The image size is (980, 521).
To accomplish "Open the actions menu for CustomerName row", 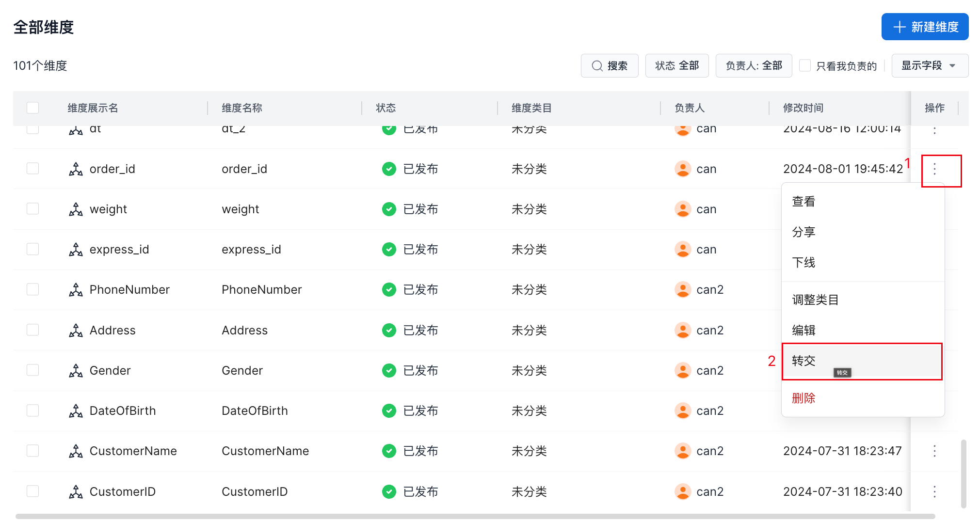I will pos(934,451).
